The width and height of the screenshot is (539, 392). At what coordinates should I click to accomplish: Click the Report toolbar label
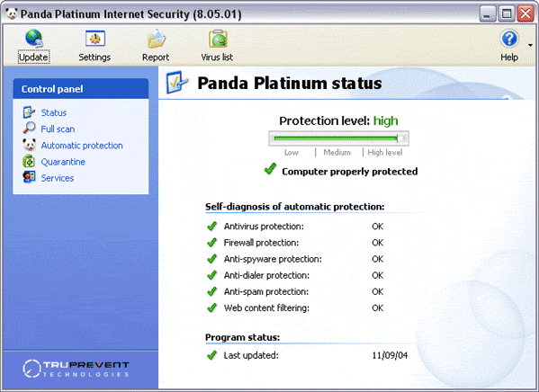(156, 57)
